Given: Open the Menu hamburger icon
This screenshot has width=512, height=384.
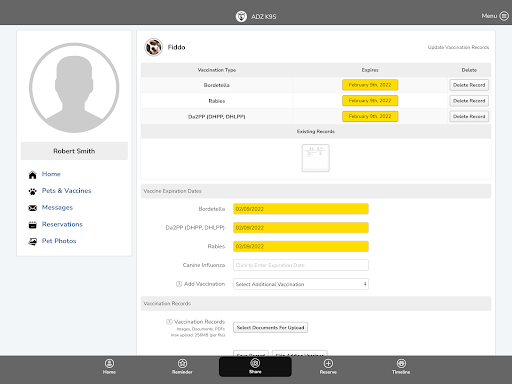Looking at the screenshot, I should (x=504, y=16).
